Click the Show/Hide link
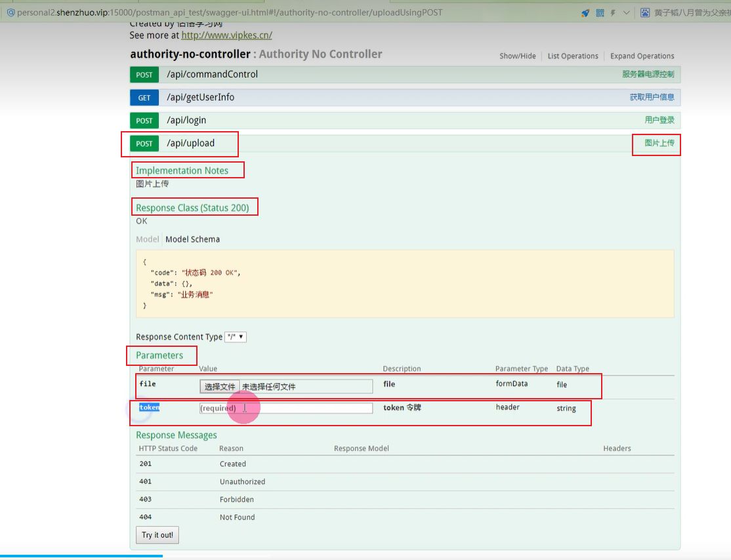Image resolution: width=731 pixels, height=560 pixels. tap(517, 56)
